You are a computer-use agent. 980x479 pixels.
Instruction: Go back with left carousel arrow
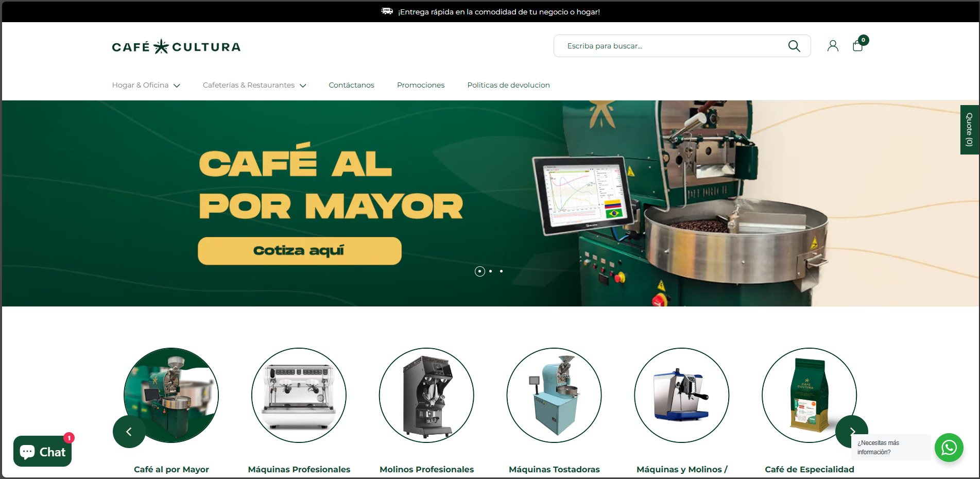(x=129, y=432)
